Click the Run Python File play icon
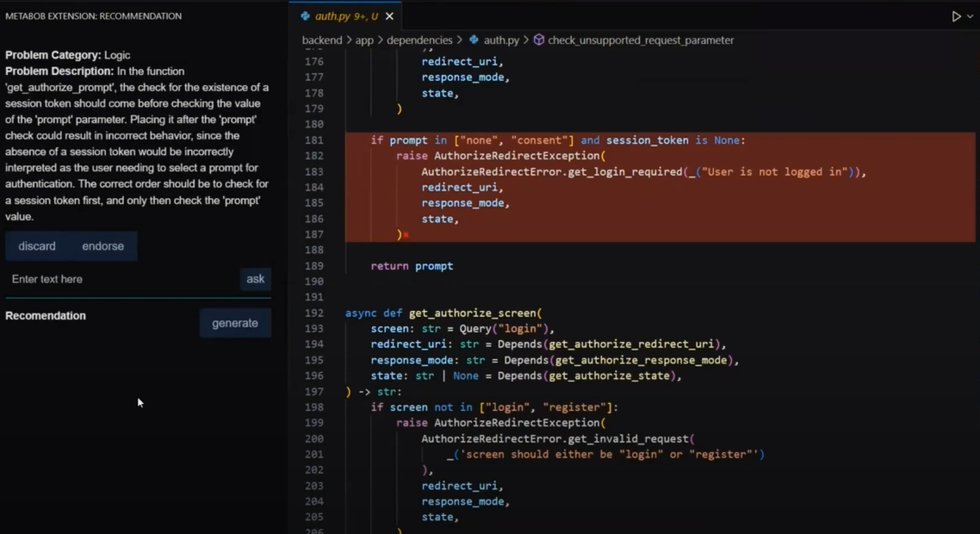This screenshot has height=534, width=980. coord(955,16)
